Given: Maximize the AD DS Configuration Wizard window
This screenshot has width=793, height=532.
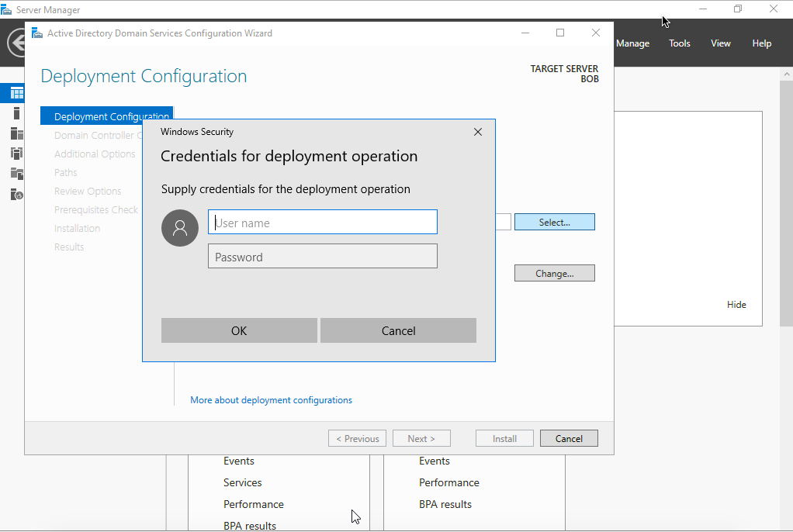Looking at the screenshot, I should click(x=560, y=33).
